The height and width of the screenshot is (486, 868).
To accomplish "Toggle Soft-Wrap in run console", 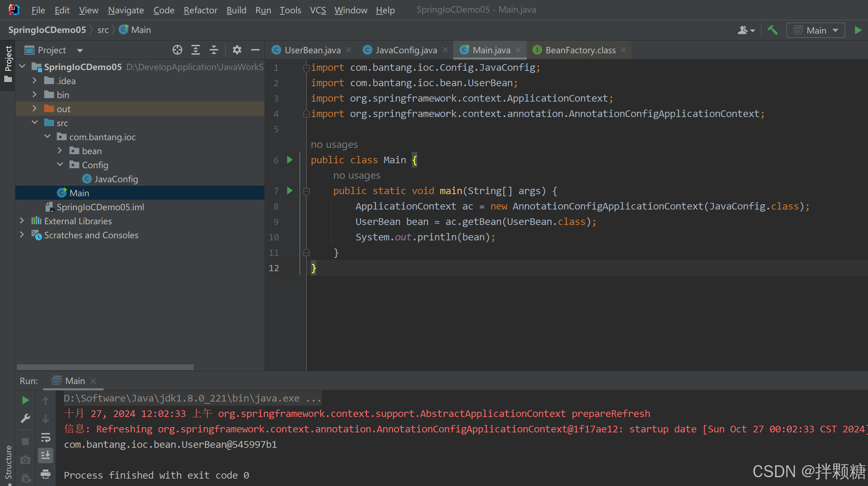I will coord(46,437).
